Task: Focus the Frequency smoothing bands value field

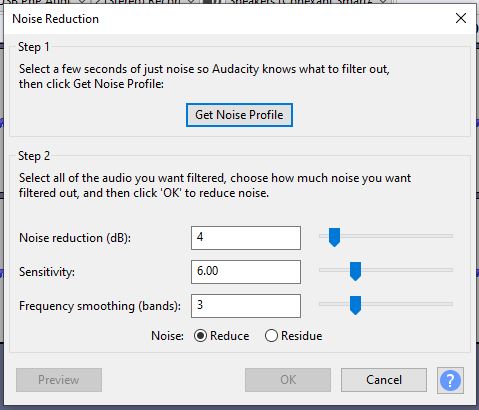Action: coord(246,306)
